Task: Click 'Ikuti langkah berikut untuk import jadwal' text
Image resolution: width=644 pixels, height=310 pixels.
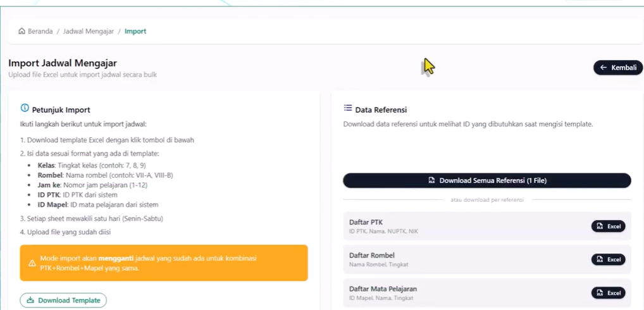Action: click(83, 124)
